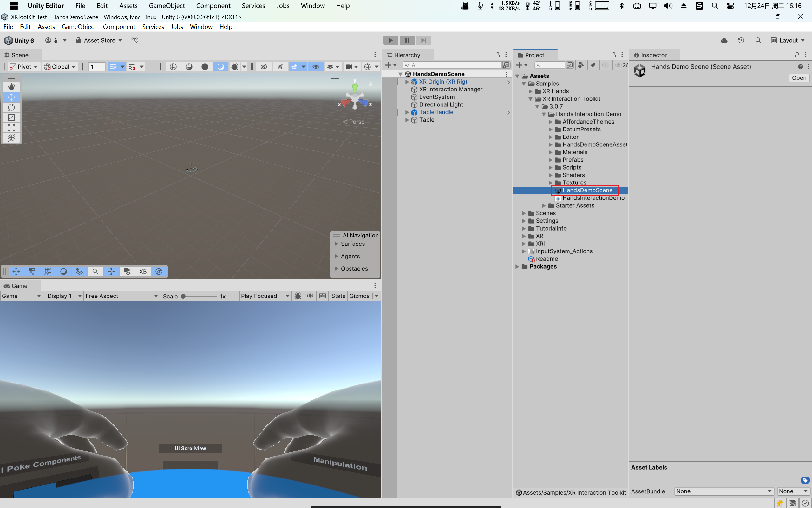Screen dimensions: 812x508
Task: Select XR Origin (XR Rig) in Hierarchy
Action: coord(442,82)
